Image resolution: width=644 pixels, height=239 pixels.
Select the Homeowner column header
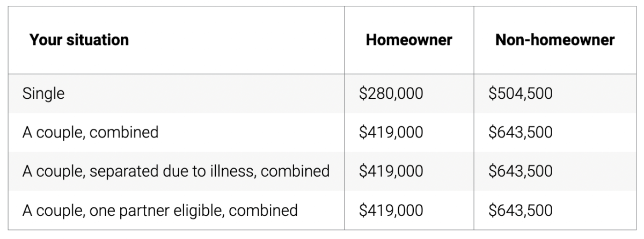(x=409, y=40)
